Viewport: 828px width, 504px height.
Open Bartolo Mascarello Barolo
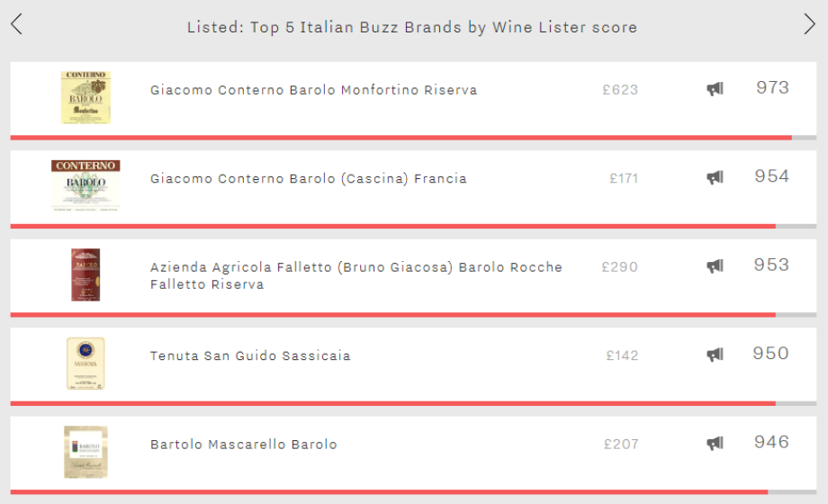coord(243,445)
